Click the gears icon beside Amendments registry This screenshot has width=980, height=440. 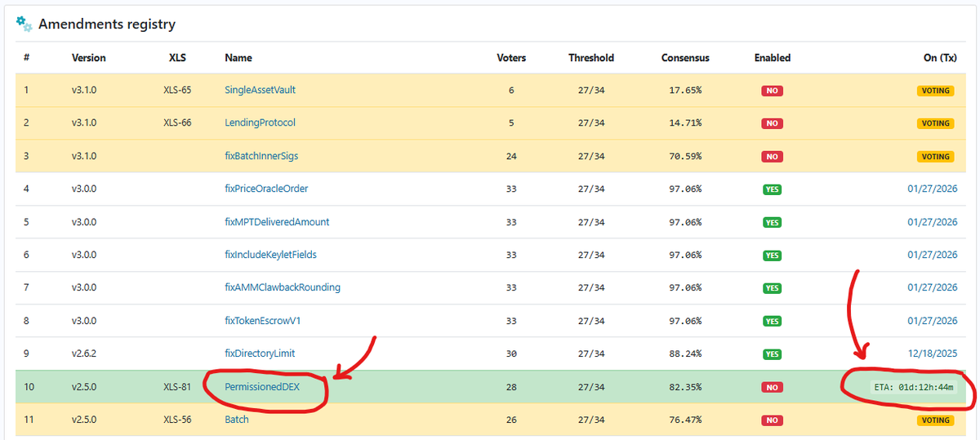[24, 24]
